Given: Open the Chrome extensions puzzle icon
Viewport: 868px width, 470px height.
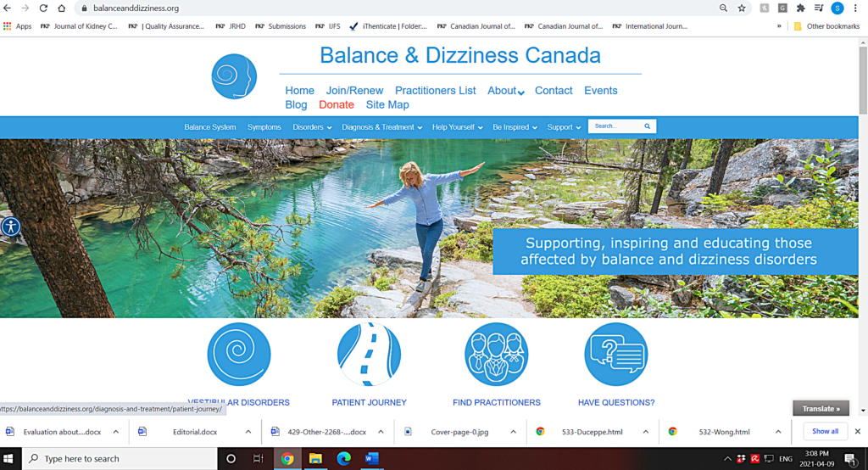Looking at the screenshot, I should (x=800, y=8).
